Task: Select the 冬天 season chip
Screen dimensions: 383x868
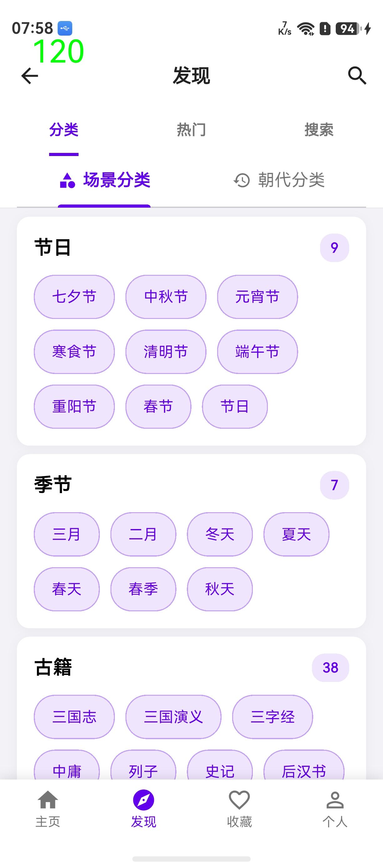Action: coord(220,534)
